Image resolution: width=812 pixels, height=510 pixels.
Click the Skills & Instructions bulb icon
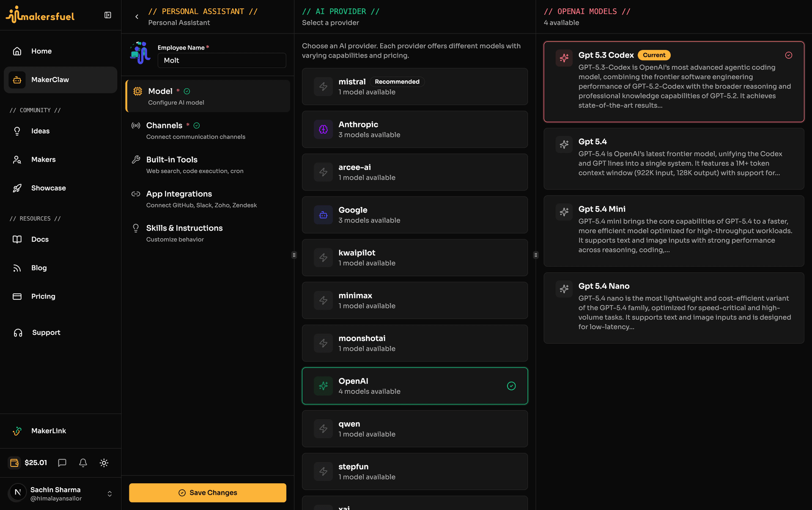click(x=136, y=228)
